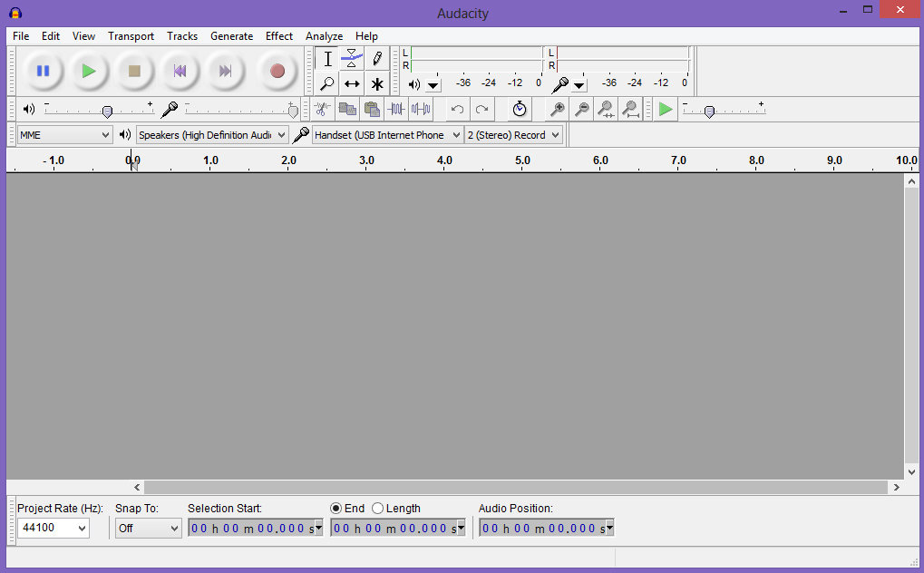924x573 pixels.
Task: Click the 5.0 mark on timeline ruler
Action: (x=522, y=160)
